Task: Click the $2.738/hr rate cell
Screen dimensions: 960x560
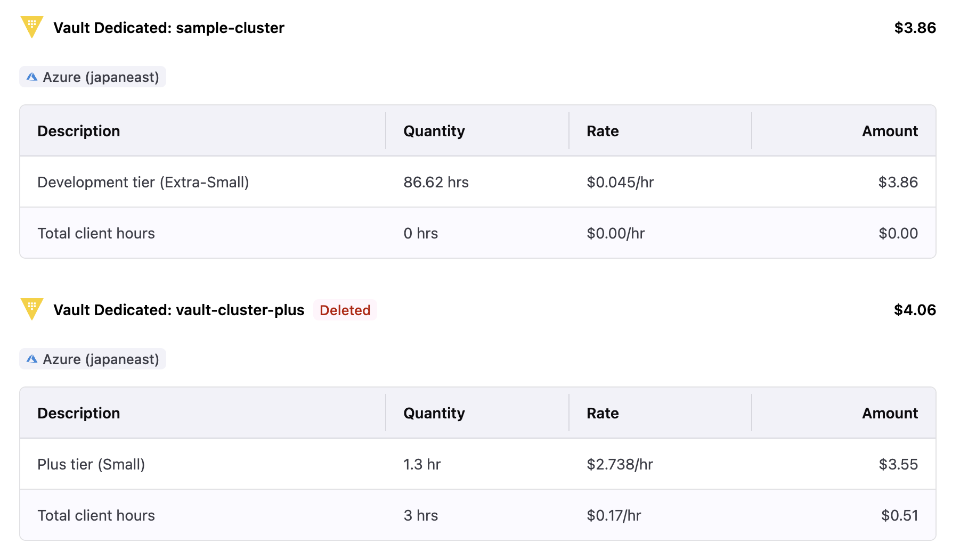Action: point(620,464)
